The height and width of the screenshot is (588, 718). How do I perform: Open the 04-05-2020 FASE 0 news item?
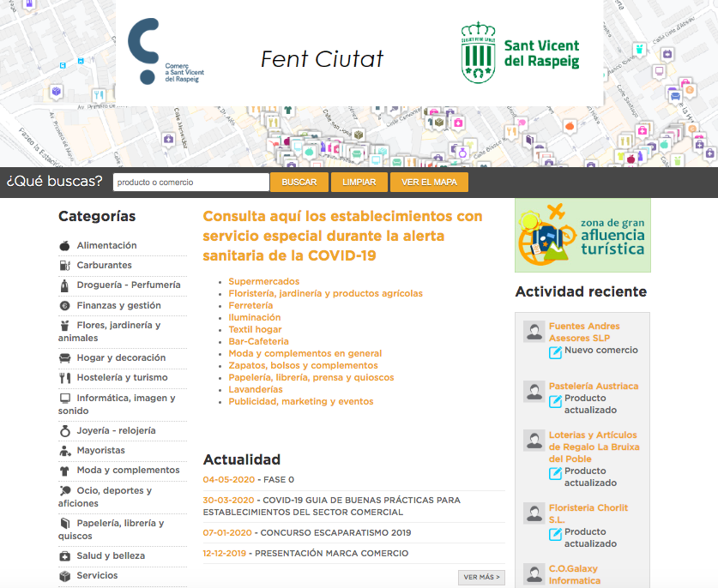pos(249,479)
